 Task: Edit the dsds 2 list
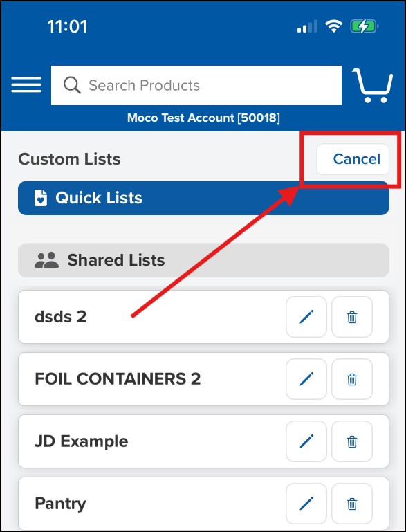tap(306, 317)
